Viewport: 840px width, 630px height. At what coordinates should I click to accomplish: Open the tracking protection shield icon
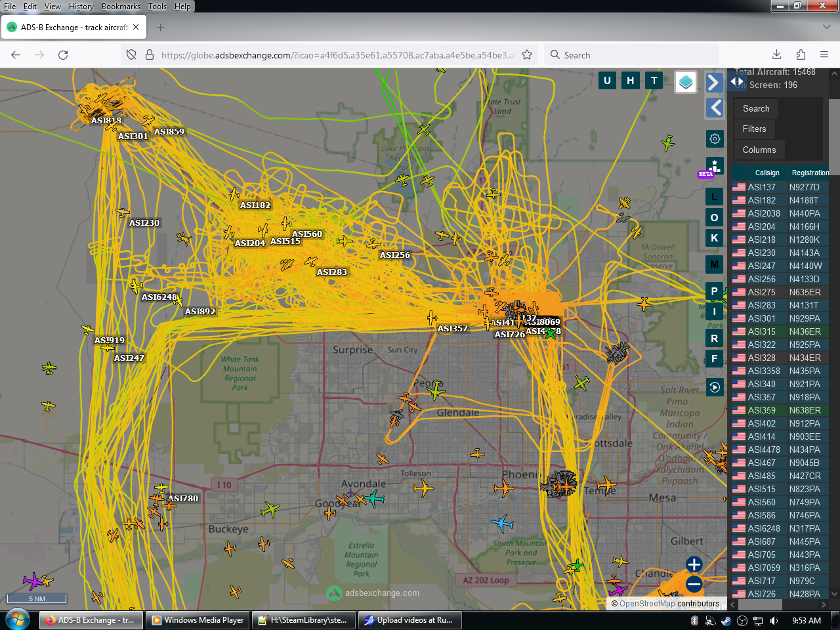point(131,55)
